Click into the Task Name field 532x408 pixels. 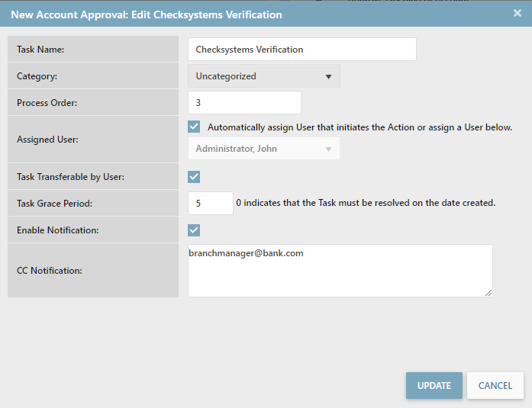(x=301, y=50)
